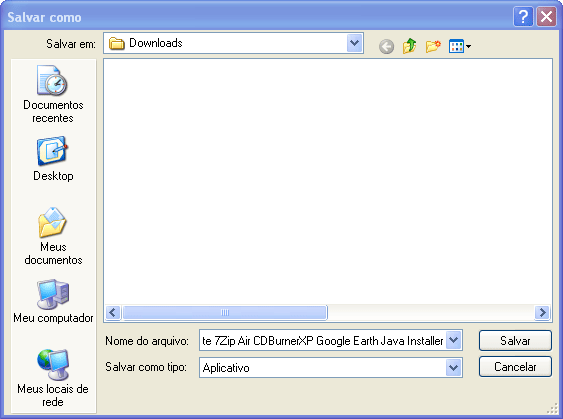Image resolution: width=563 pixels, height=419 pixels.
Task: Click the Cancelar button
Action: (x=515, y=367)
